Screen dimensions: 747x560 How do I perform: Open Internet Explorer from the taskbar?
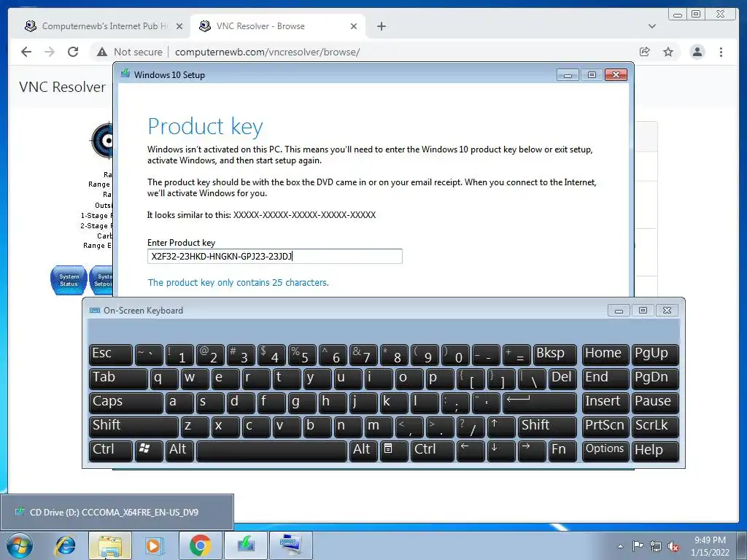pyautogui.click(x=65, y=545)
